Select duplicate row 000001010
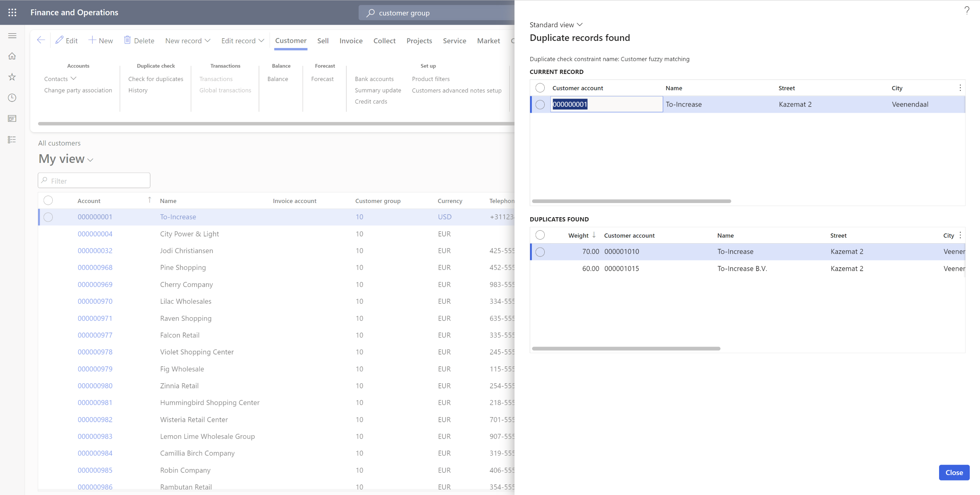The width and height of the screenshot is (980, 495). pos(540,252)
